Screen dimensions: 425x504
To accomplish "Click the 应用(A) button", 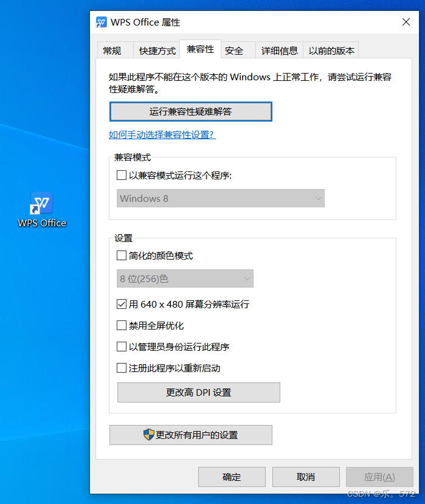I will pos(379,477).
